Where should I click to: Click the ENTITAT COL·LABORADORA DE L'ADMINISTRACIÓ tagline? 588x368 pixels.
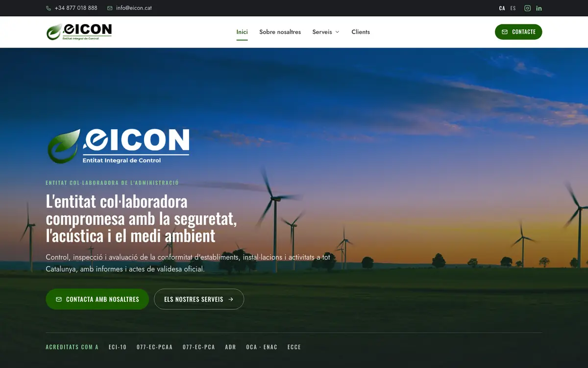tap(112, 183)
